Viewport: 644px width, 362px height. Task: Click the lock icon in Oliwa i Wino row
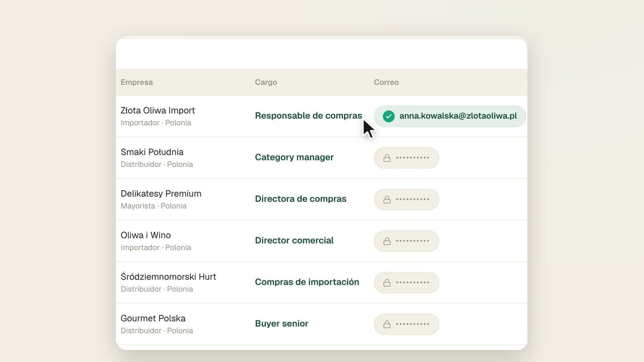click(387, 241)
